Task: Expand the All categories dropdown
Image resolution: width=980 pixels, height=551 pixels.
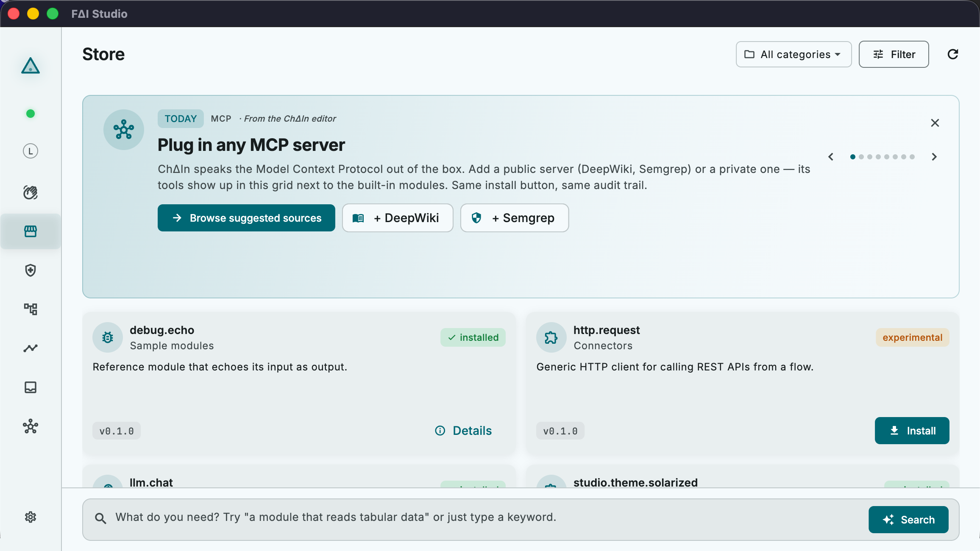Action: [793, 54]
